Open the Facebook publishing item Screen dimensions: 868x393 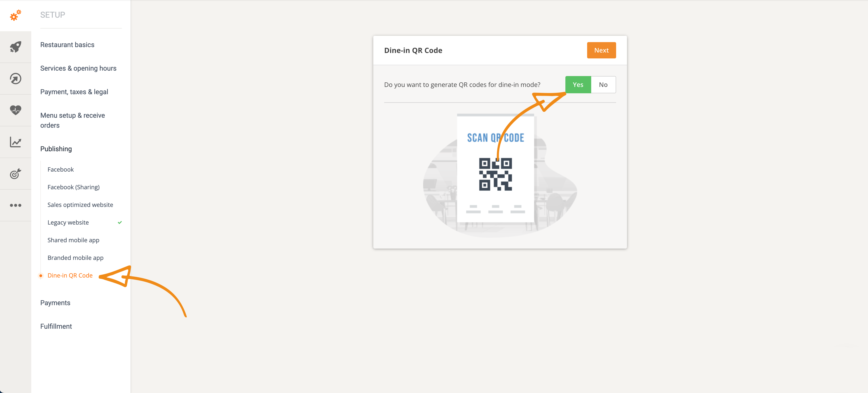pyautogui.click(x=61, y=169)
